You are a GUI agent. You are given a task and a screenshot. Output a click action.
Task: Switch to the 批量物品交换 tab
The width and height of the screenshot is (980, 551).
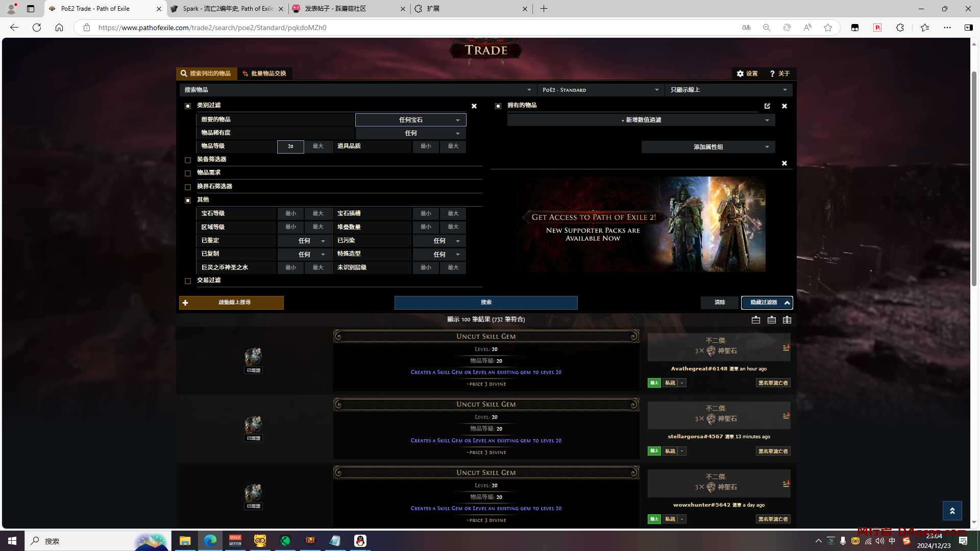pyautogui.click(x=264, y=73)
